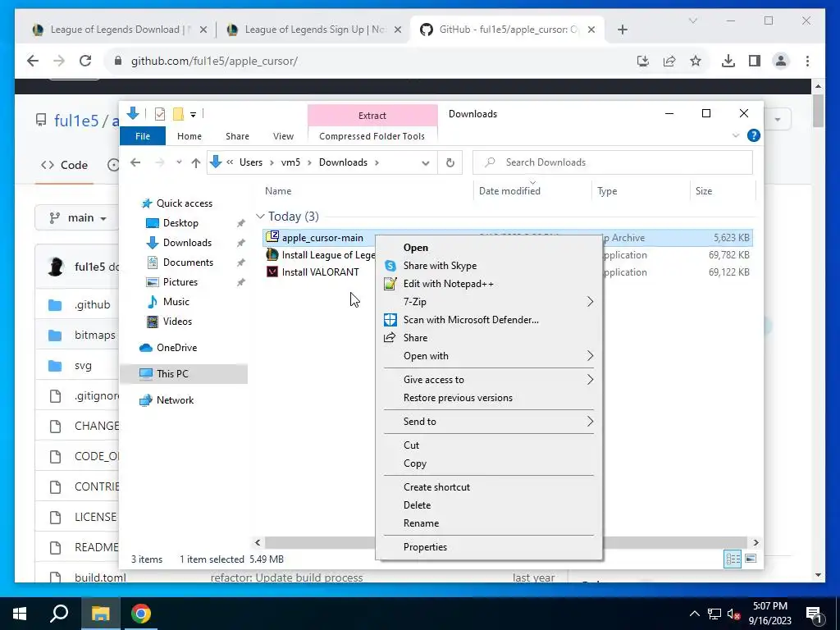Expand Open with submenu
Viewport: 840px width, 630px height.
click(x=590, y=356)
